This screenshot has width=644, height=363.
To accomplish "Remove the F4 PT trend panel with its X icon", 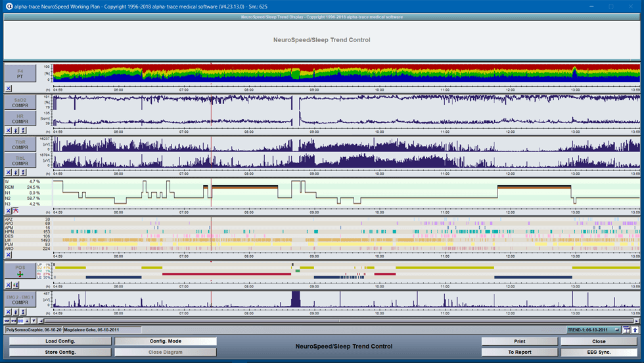I will pos(8,88).
